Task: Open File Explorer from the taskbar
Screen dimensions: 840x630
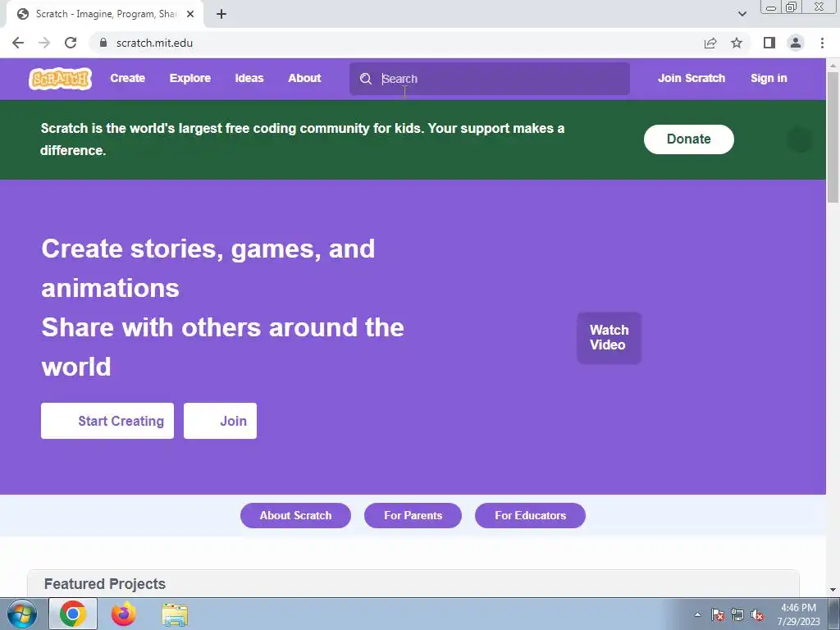Action: [176, 614]
